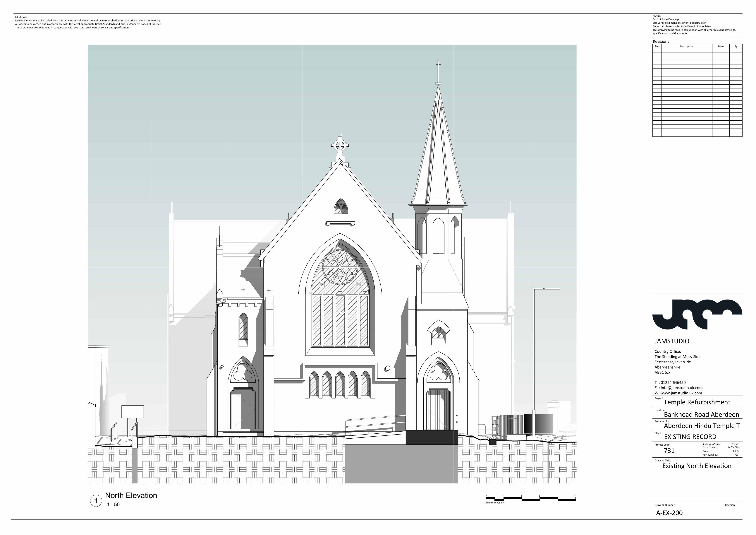756x535 pixels.
Task: Click the 'Description' column header
Action: [x=687, y=47]
